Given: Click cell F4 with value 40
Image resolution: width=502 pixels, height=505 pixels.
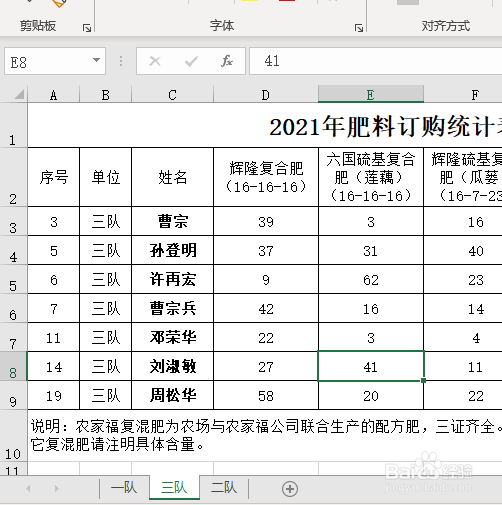Looking at the screenshot, I should (463, 250).
